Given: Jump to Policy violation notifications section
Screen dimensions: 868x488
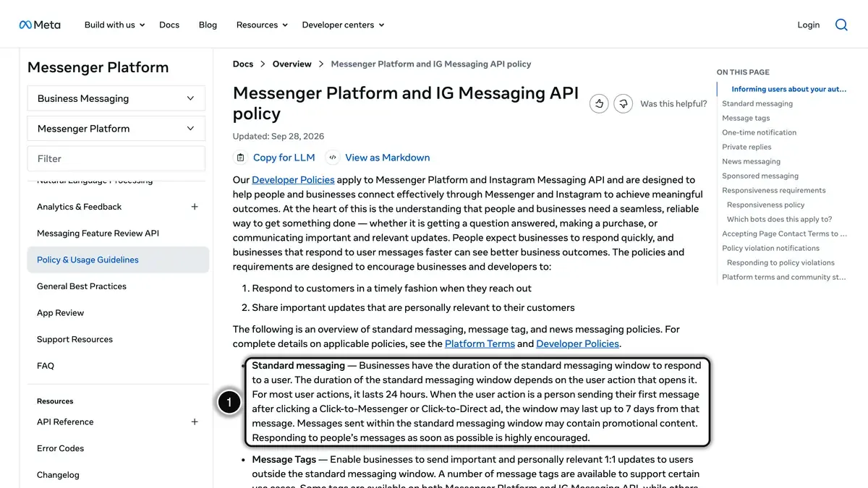Looking at the screenshot, I should (770, 249).
